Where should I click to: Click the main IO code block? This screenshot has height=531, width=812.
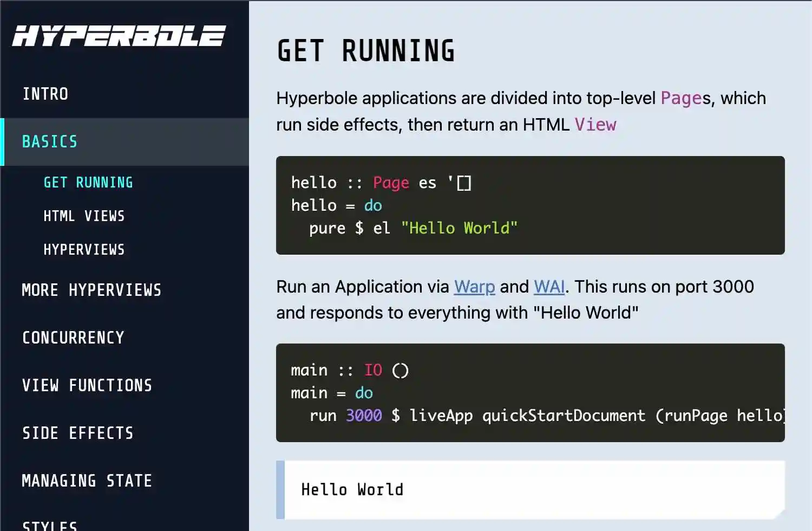529,392
